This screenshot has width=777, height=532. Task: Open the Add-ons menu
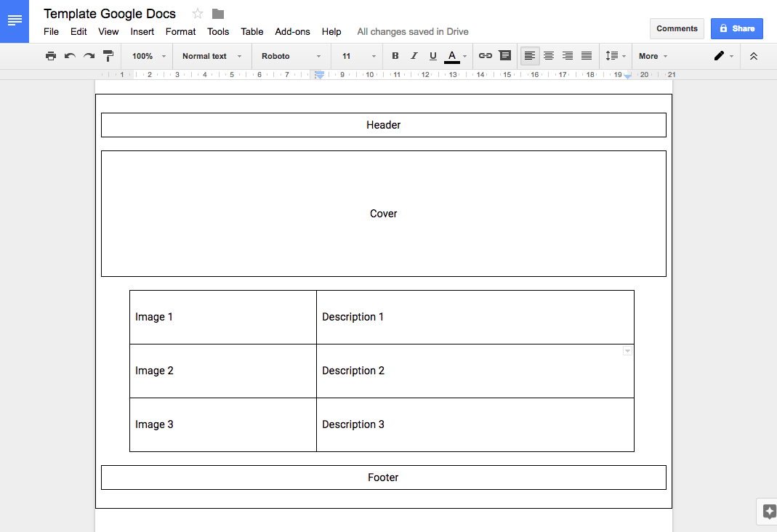coord(292,31)
